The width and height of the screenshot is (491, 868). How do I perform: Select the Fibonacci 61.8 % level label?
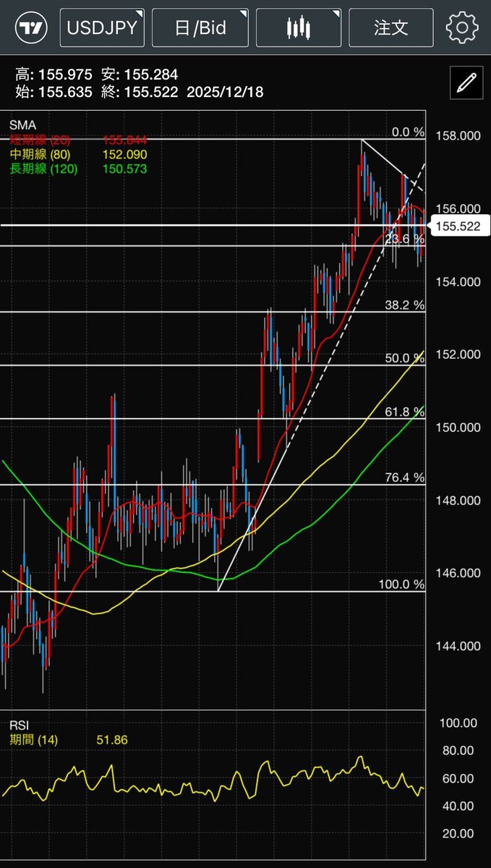tap(404, 412)
